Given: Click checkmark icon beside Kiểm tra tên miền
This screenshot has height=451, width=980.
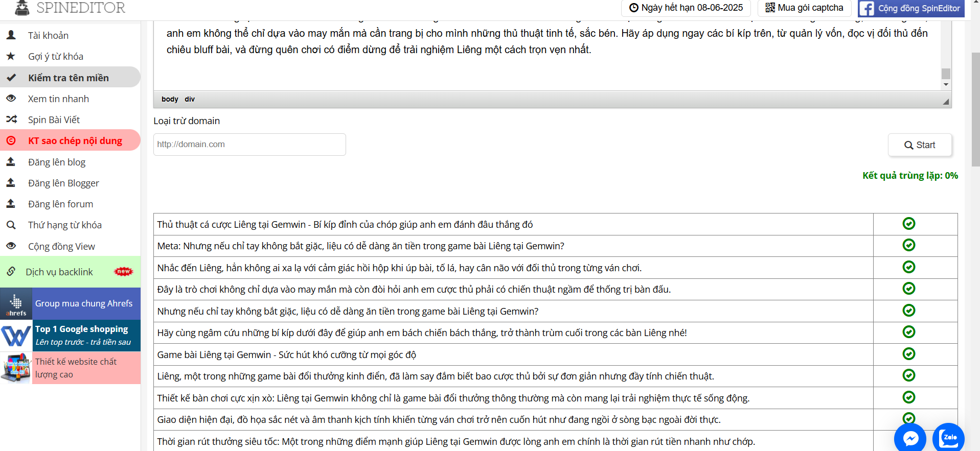Looking at the screenshot, I should pos(11,78).
